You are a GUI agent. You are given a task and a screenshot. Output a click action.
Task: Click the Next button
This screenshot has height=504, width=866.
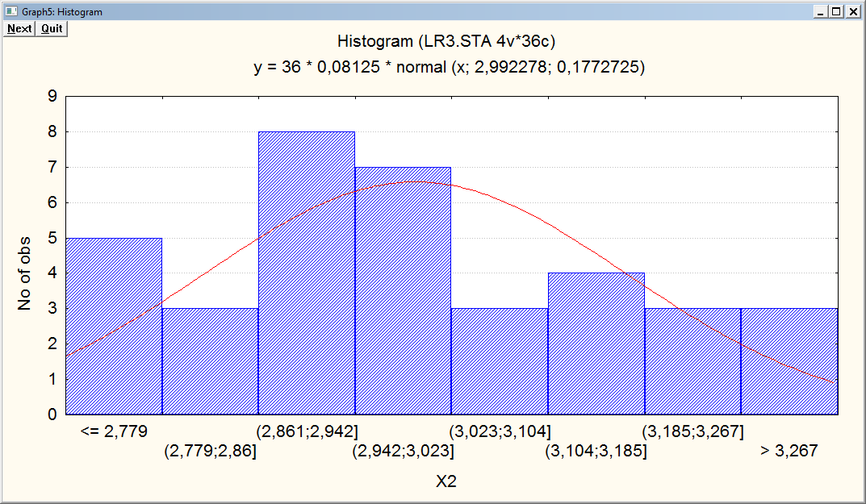click(19, 29)
